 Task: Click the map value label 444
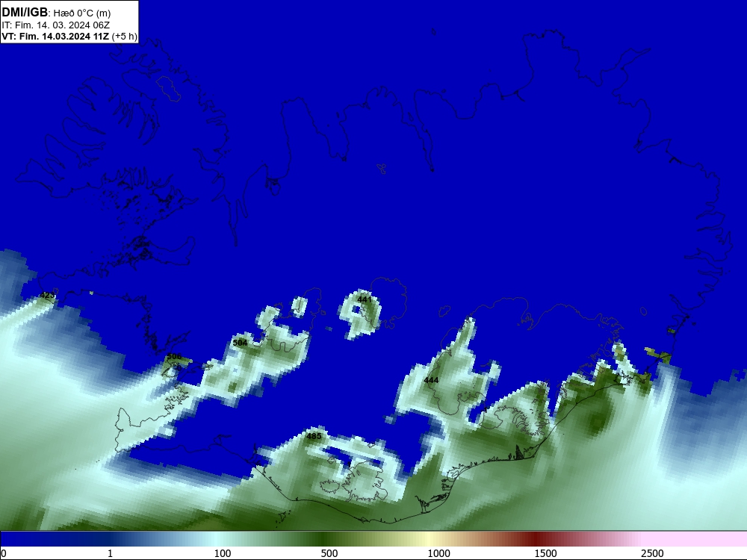click(x=431, y=380)
